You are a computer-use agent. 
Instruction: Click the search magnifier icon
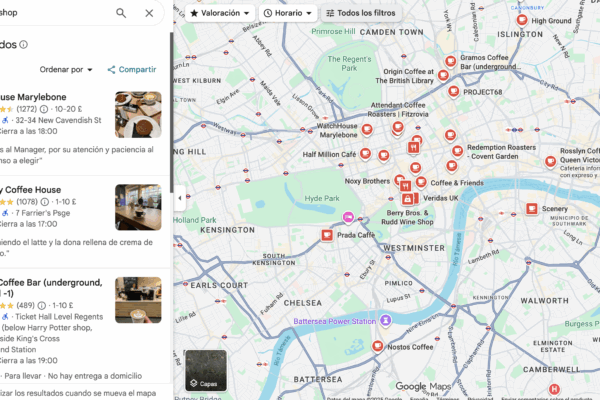(x=121, y=13)
